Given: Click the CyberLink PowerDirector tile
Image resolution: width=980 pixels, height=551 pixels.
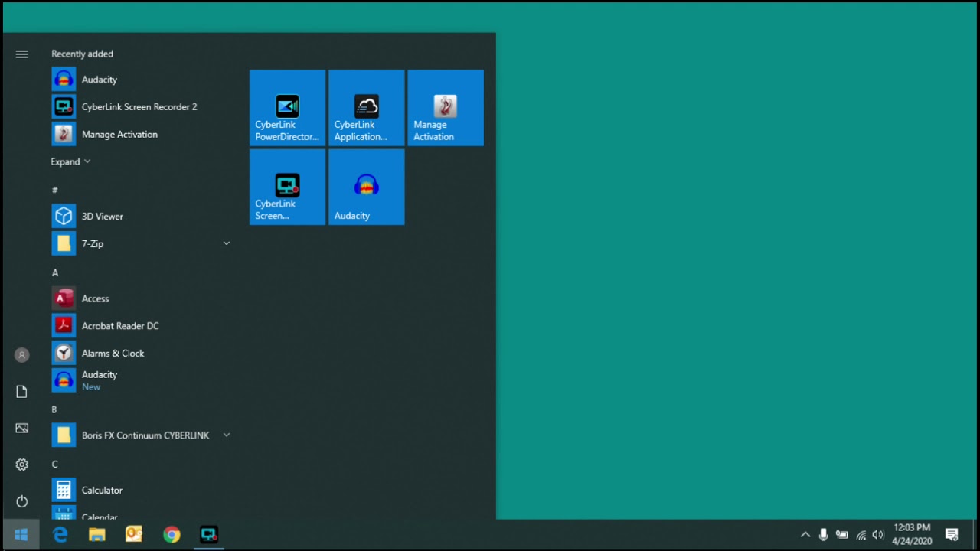Looking at the screenshot, I should coord(288,108).
